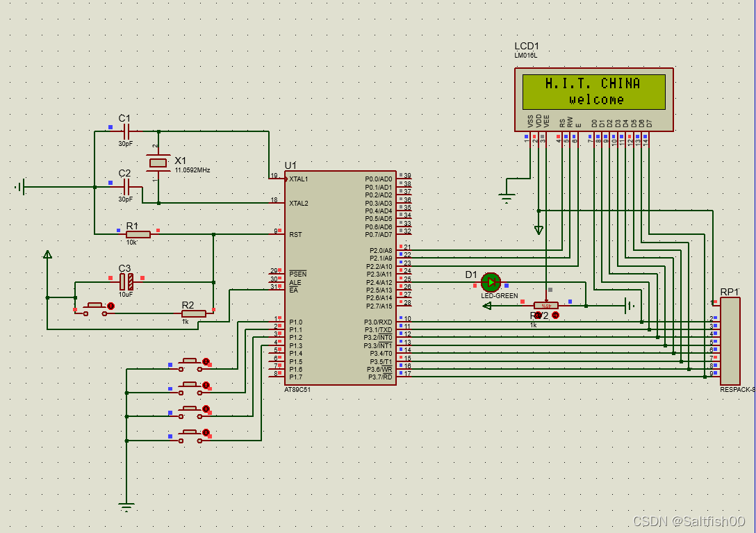
Task: Select the U1 AT89C51 microcontroller body
Action: pyautogui.click(x=340, y=278)
